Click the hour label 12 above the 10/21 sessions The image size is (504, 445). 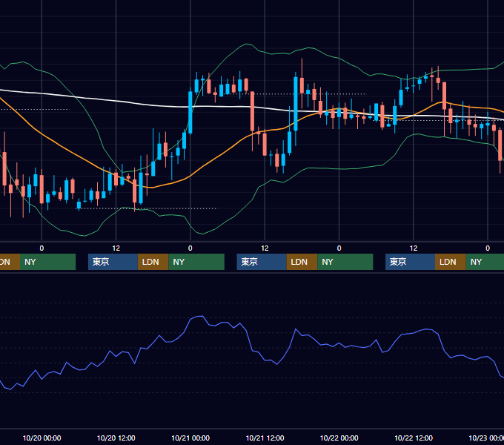pos(265,248)
